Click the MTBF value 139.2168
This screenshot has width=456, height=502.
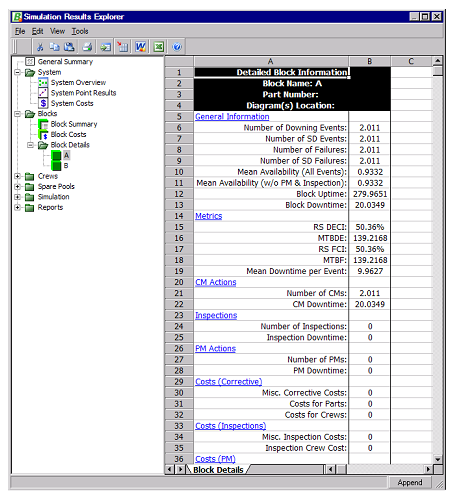point(370,260)
